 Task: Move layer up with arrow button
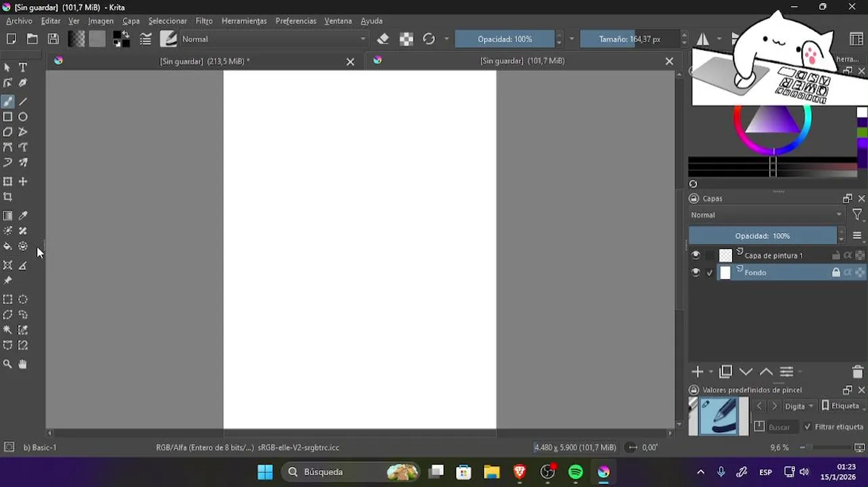coord(766,372)
